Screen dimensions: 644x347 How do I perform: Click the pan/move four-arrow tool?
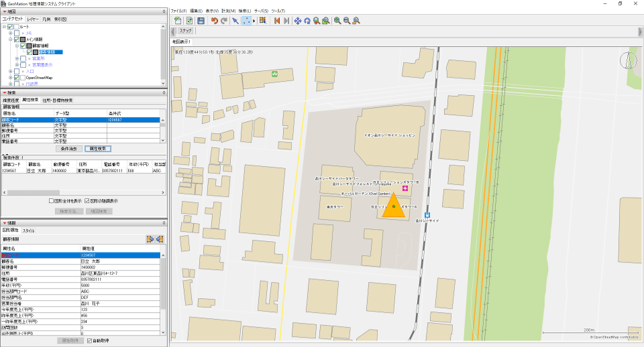[297, 21]
